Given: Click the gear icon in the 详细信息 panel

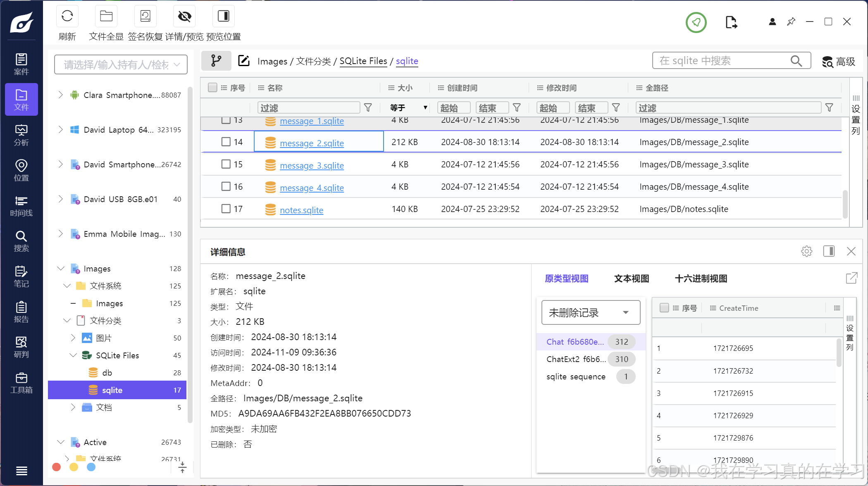Looking at the screenshot, I should click(x=806, y=251).
